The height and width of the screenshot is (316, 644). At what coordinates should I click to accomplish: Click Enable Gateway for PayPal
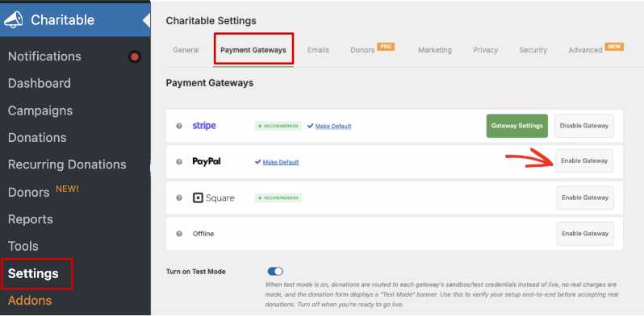[x=584, y=161]
